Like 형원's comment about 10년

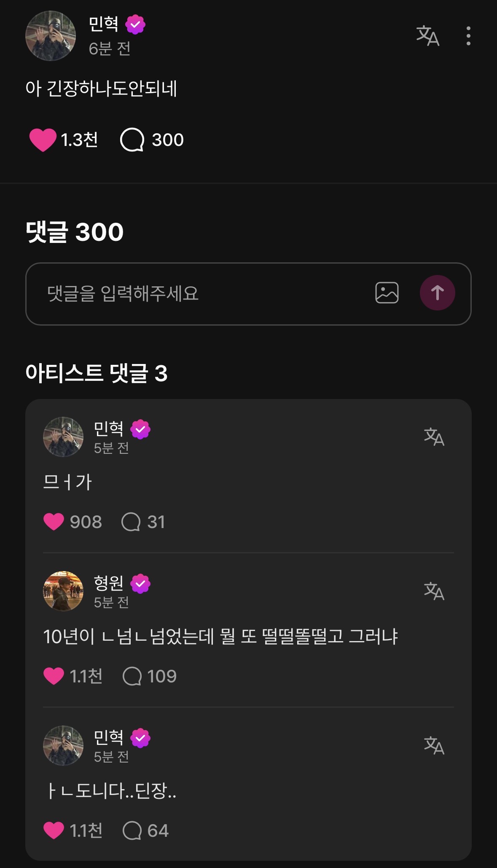[x=54, y=676]
